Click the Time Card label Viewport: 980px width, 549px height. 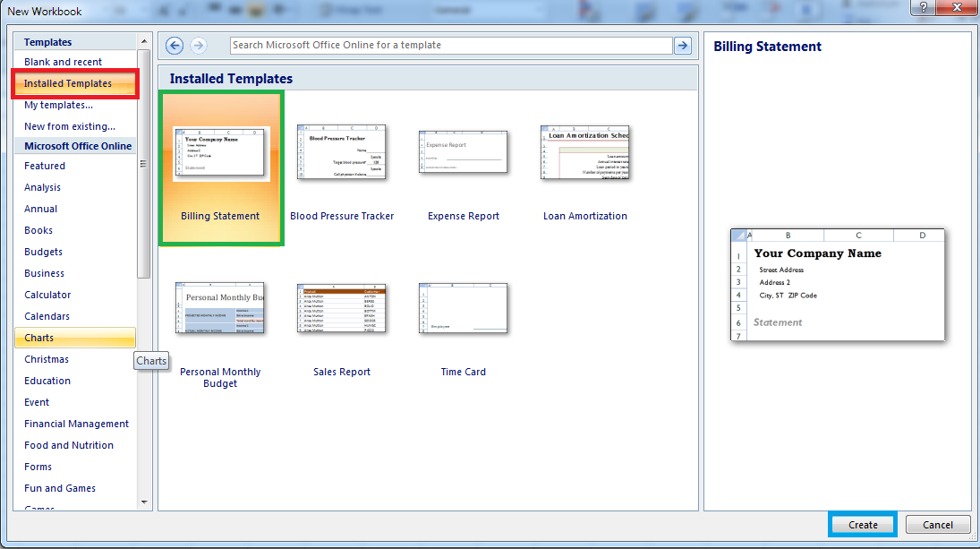click(x=463, y=372)
